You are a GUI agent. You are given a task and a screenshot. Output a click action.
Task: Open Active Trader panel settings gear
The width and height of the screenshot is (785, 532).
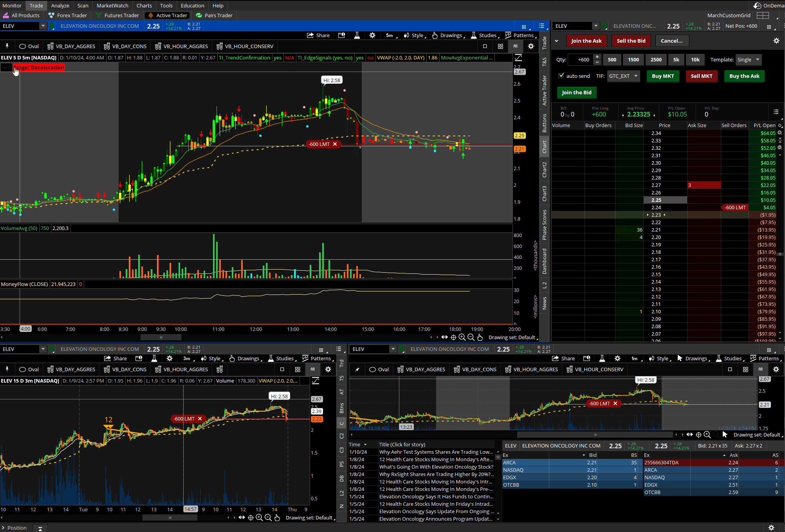coord(776,41)
